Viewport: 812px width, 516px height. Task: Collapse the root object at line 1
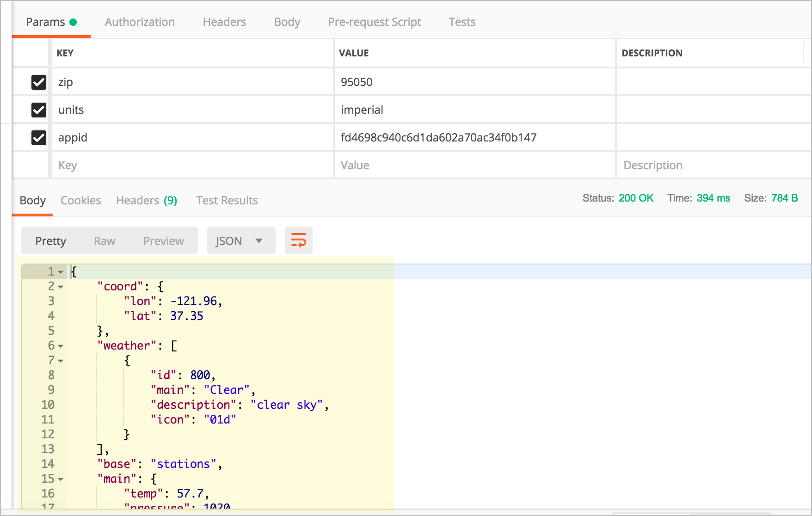coord(61,272)
